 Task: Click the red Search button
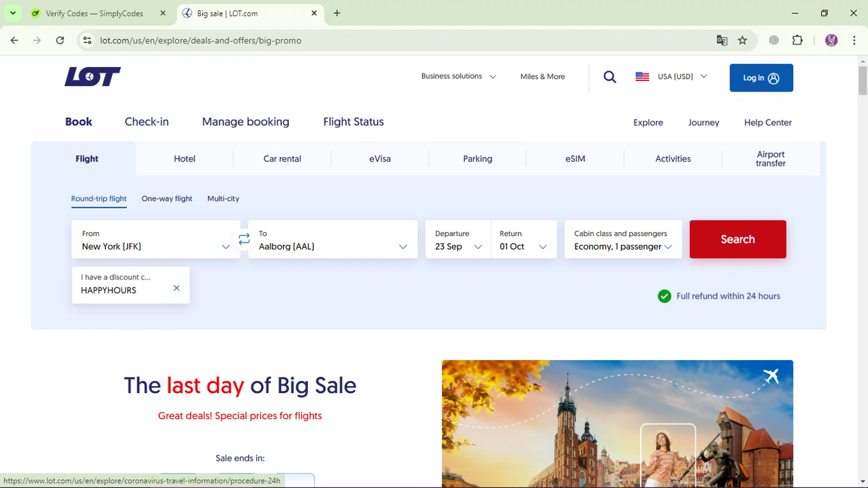click(x=738, y=239)
